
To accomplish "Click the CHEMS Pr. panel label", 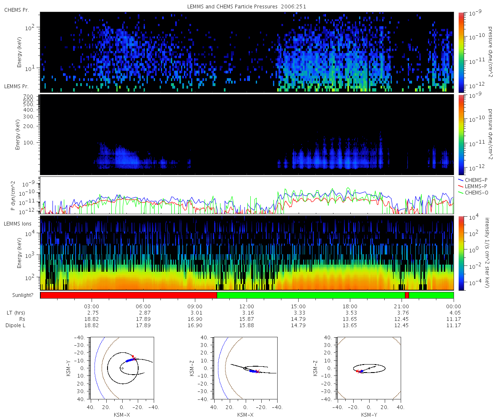I will [16, 10].
